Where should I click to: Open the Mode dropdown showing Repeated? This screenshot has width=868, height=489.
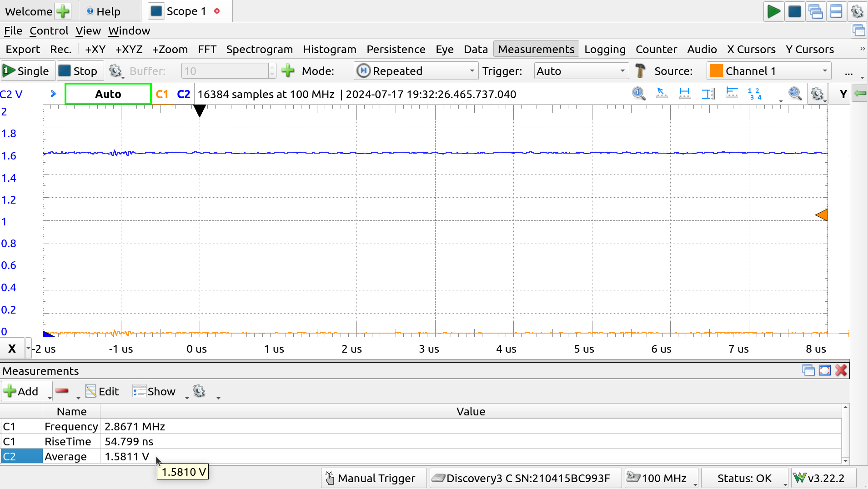coord(416,71)
